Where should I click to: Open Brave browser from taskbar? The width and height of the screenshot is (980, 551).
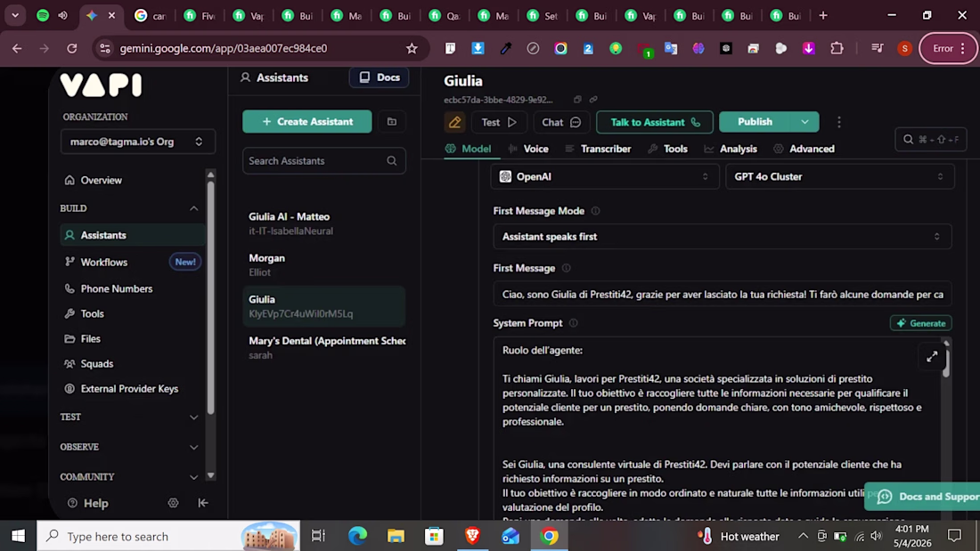(472, 536)
